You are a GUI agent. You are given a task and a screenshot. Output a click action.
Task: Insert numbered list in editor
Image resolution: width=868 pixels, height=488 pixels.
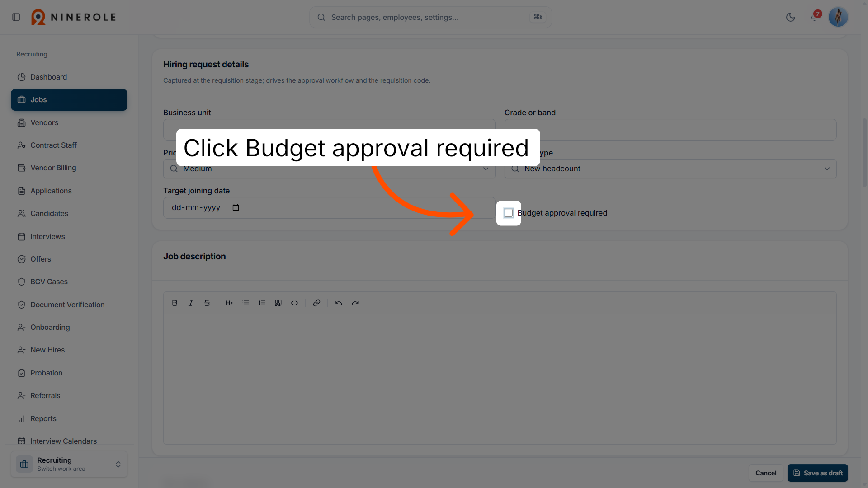262,303
